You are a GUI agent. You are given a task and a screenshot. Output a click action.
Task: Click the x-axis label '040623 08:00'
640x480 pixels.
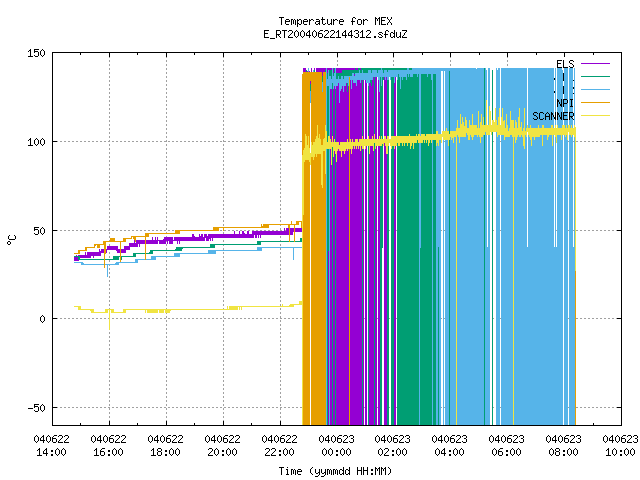point(563,446)
